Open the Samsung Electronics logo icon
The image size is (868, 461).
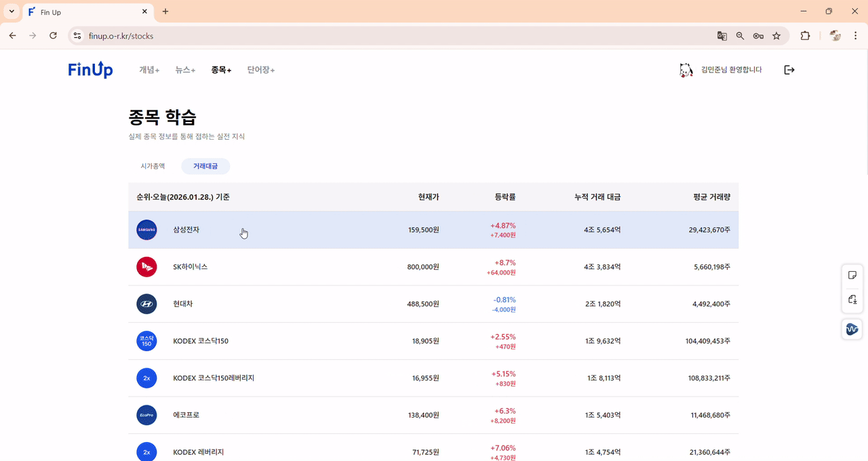[x=146, y=230]
